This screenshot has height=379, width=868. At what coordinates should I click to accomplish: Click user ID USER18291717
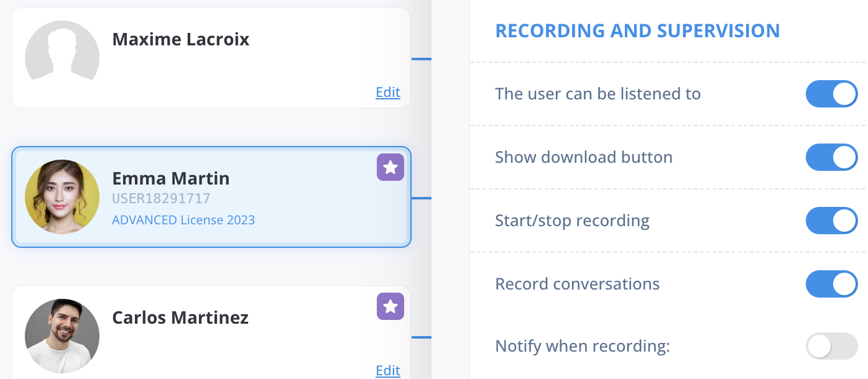161,199
